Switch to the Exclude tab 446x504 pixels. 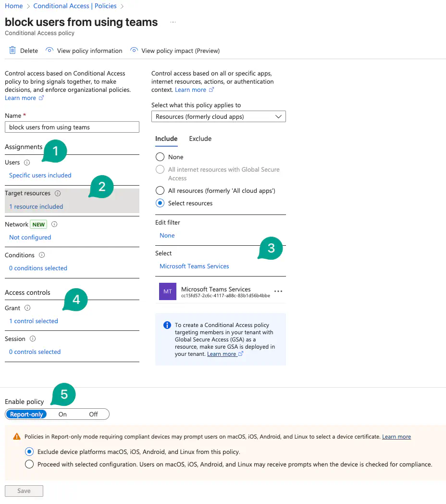point(200,139)
